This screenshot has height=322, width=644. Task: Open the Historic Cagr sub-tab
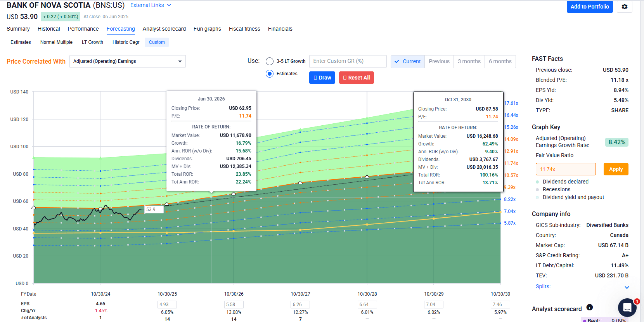pyautogui.click(x=126, y=42)
